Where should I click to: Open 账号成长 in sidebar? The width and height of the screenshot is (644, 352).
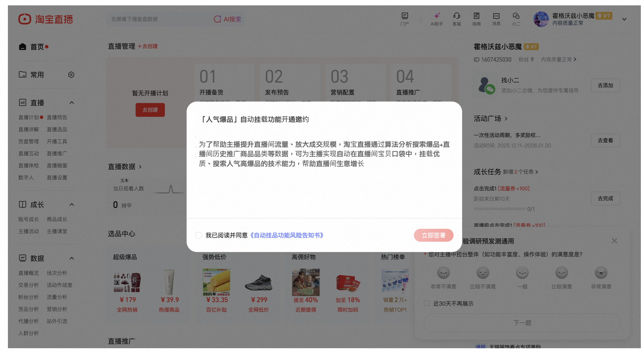point(28,219)
